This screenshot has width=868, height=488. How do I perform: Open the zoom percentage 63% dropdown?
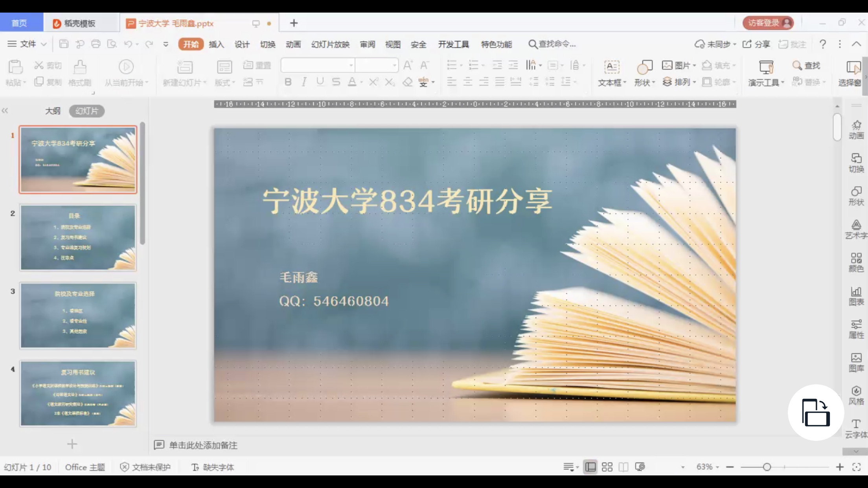point(708,467)
